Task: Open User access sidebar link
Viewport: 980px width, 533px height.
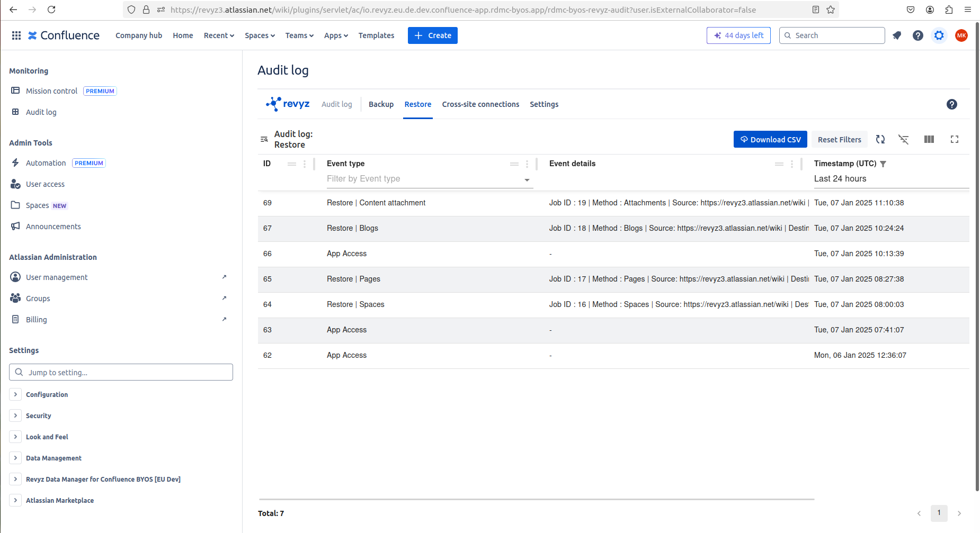Action: pos(45,184)
